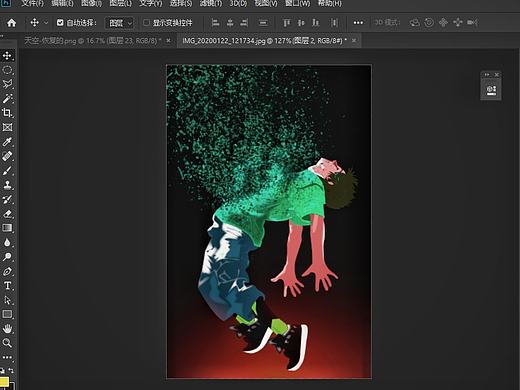Select the Elliptical Marquee tool
This screenshot has width=520, height=390.
7,70
